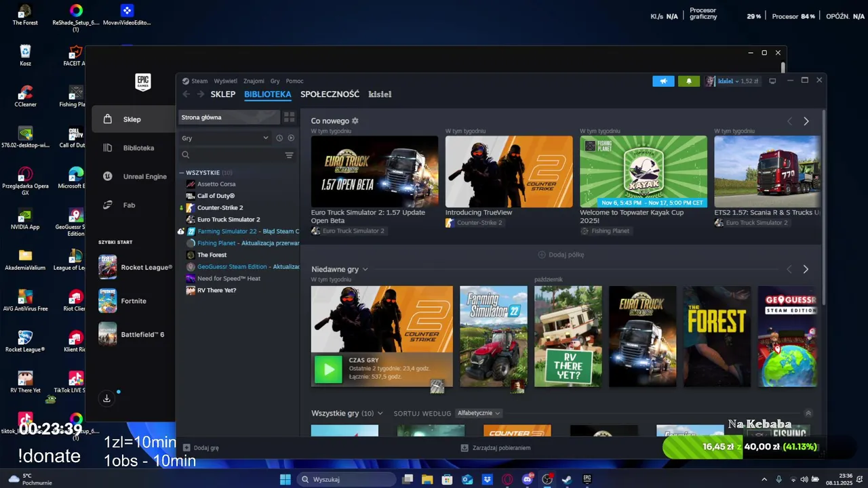Click the green play button for Counter-Strike 2
Image resolution: width=868 pixels, height=488 pixels.
pyautogui.click(x=328, y=369)
